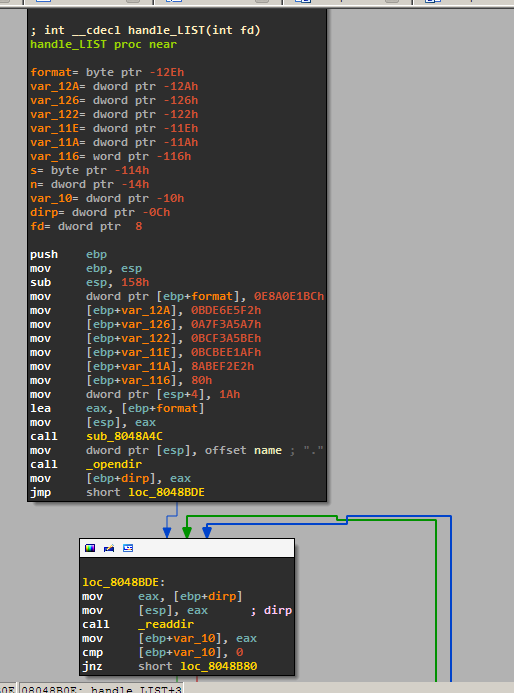Select the constant 0BCF3A5BEh

click(x=226, y=339)
